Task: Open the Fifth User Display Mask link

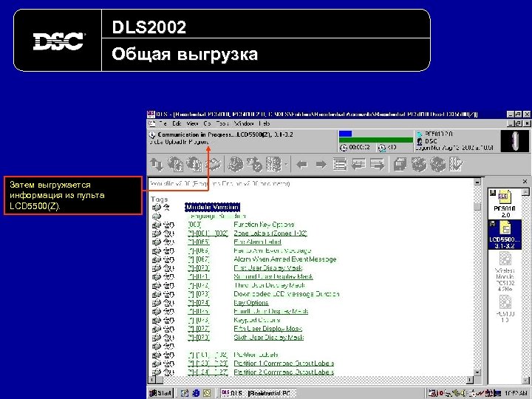Action: [x=267, y=329]
